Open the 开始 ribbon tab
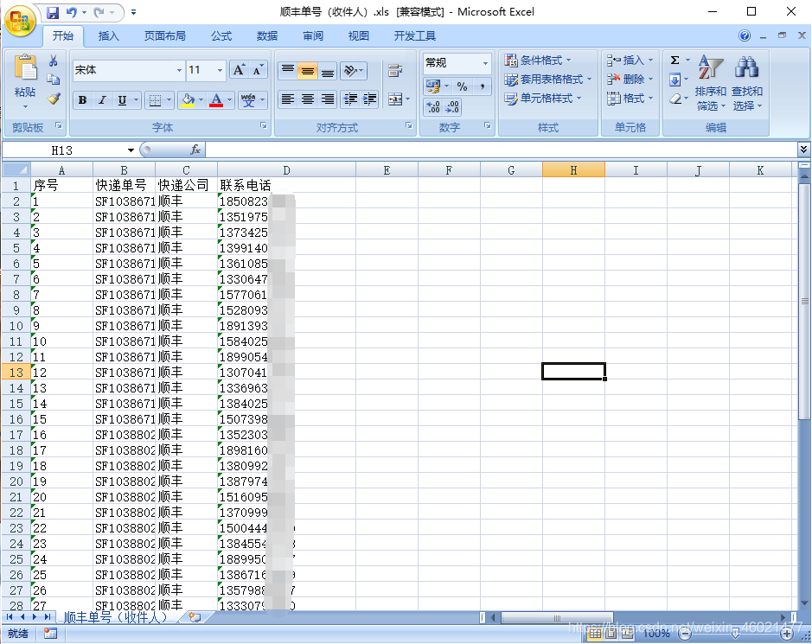 point(62,35)
